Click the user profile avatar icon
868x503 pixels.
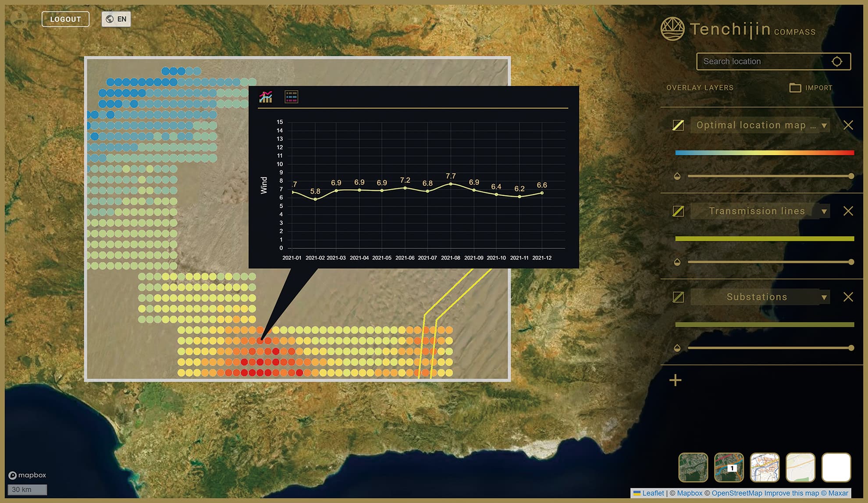18,19
